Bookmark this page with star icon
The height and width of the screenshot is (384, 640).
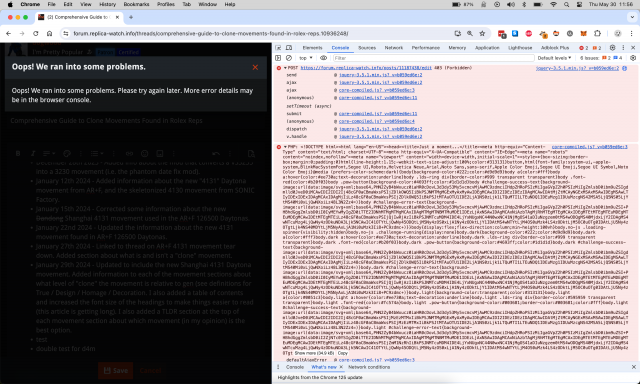482,33
